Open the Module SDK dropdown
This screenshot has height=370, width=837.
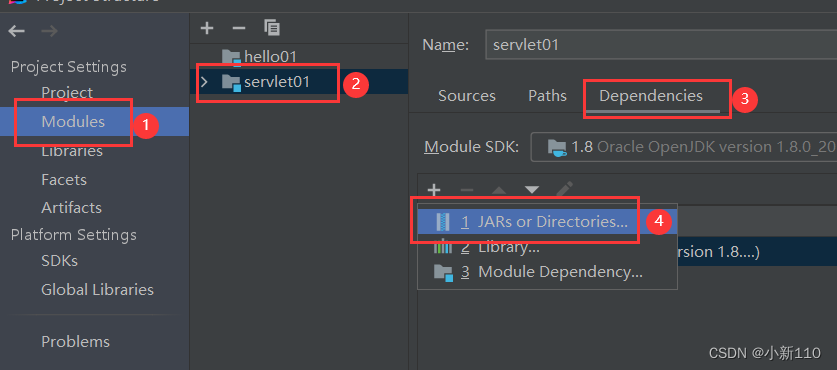click(x=683, y=147)
